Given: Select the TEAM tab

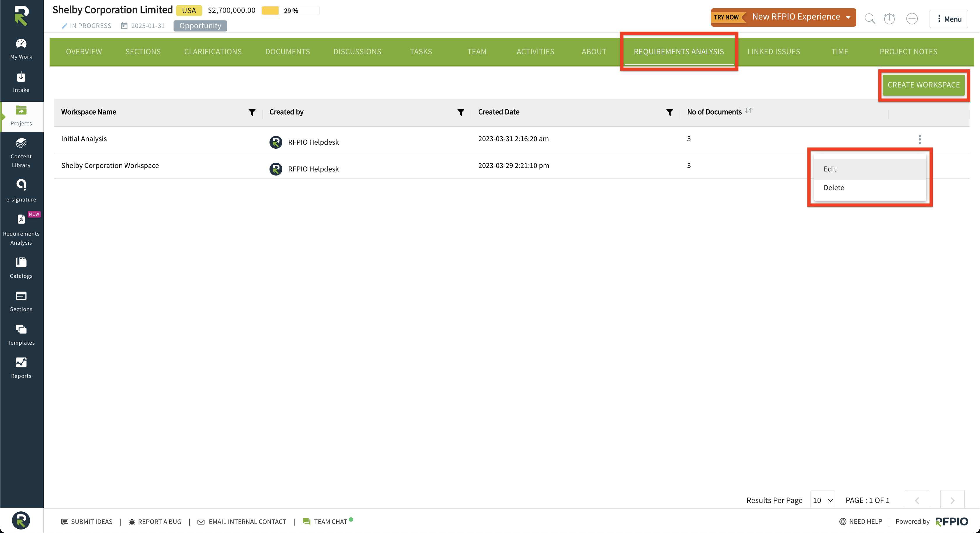Looking at the screenshot, I should tap(477, 51).
